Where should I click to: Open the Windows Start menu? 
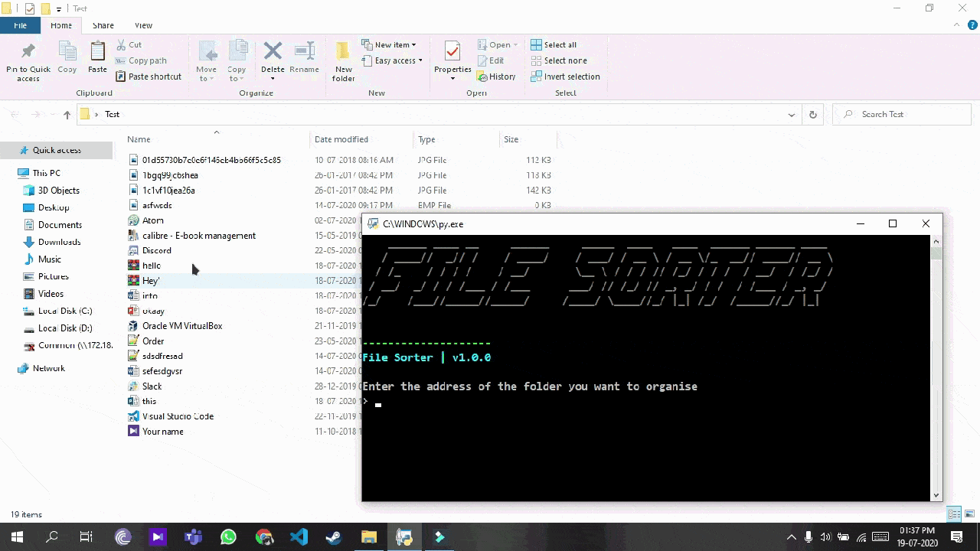pos(17,537)
